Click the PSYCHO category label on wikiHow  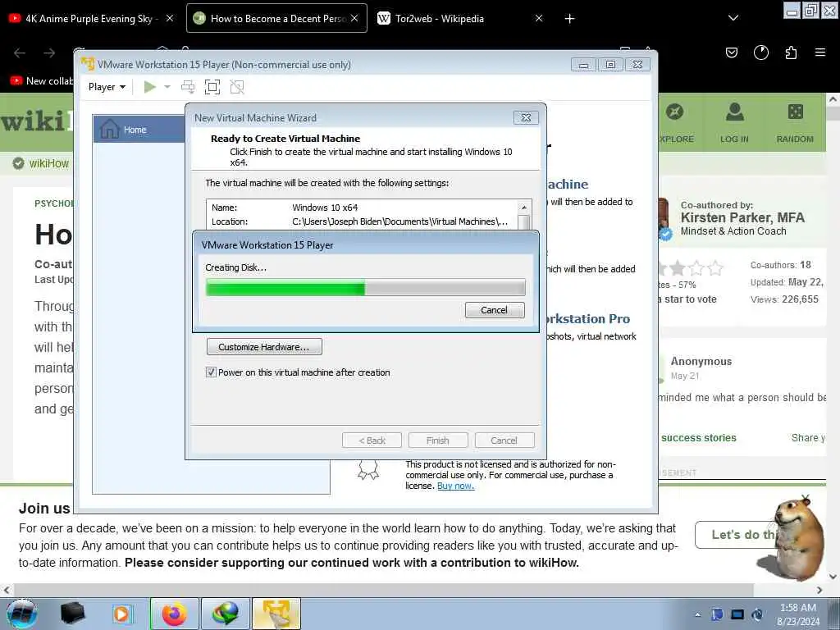coord(54,203)
